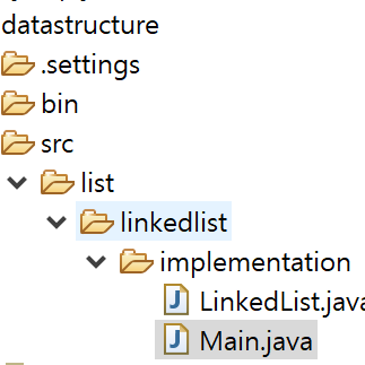Screen dimensions: 365x365
Task: Click the list folder icon
Action: [57, 182]
